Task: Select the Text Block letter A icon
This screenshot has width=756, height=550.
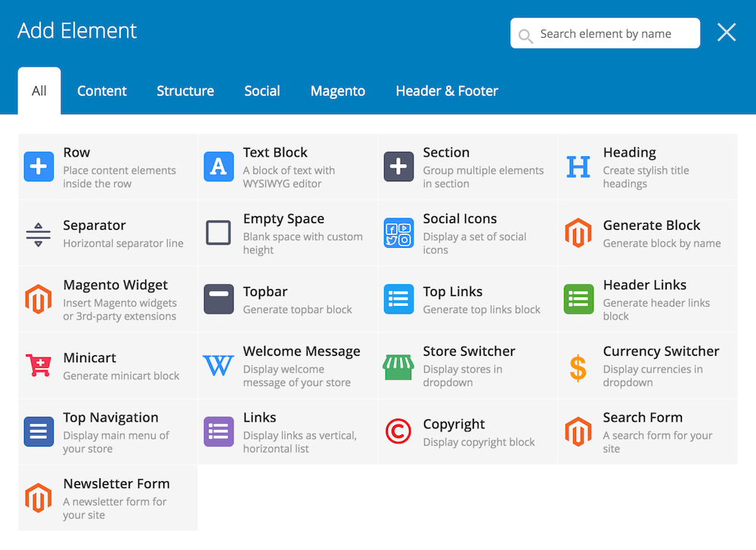Action: (x=218, y=166)
